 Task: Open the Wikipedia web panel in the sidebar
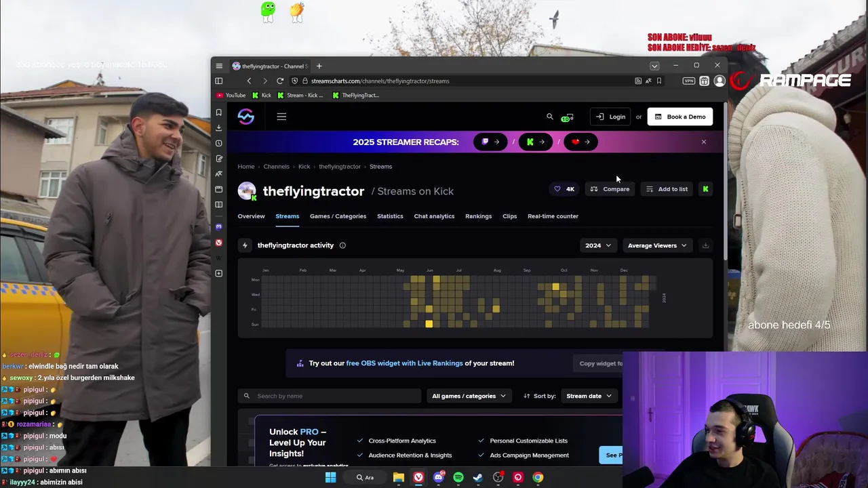[x=218, y=258]
